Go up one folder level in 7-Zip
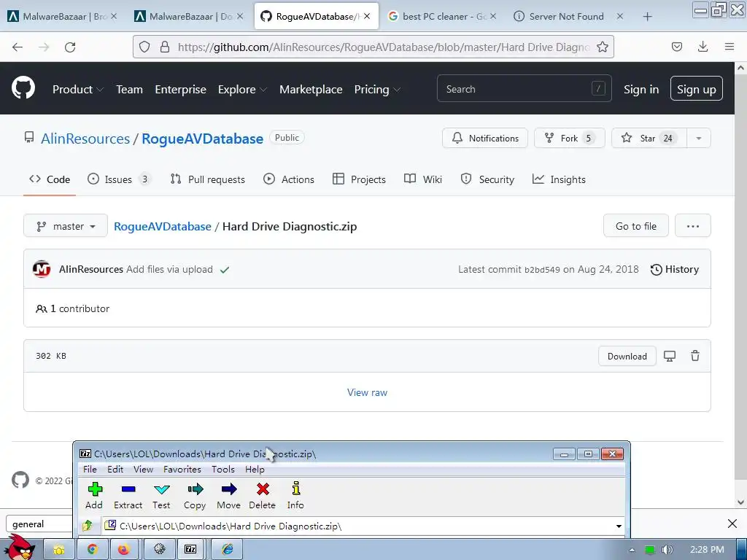 [x=88, y=526]
